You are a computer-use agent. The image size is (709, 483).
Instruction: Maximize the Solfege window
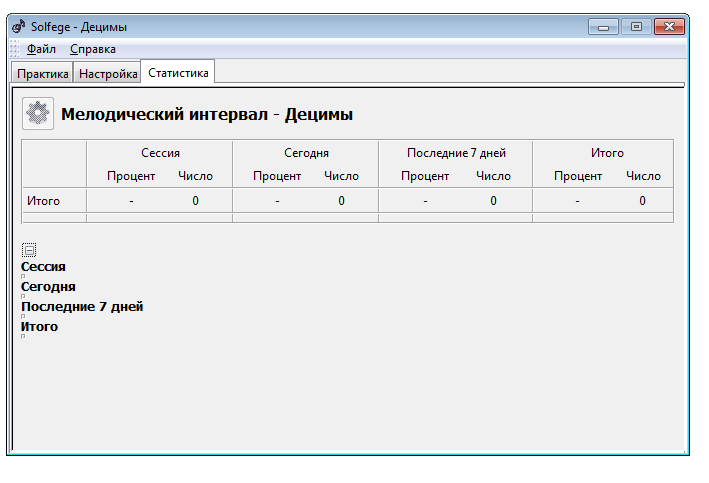(636, 27)
